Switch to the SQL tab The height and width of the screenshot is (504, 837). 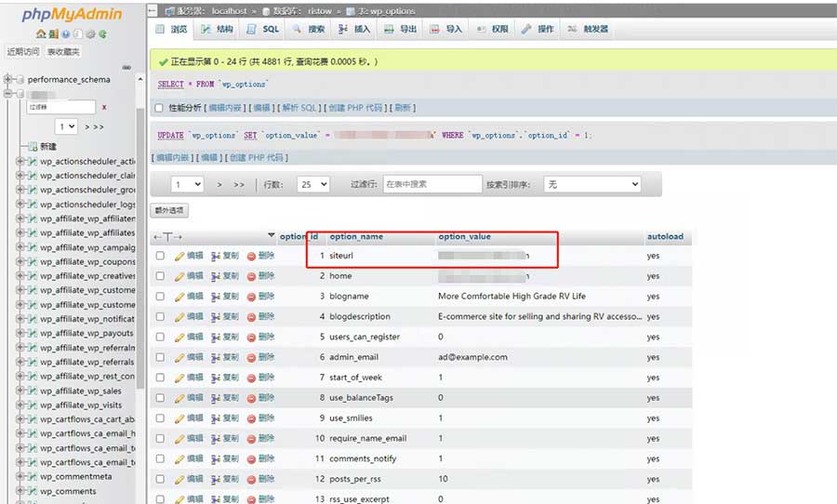pos(262,30)
